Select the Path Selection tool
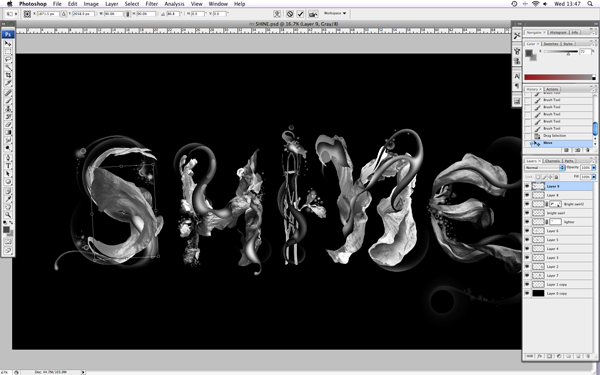Screen dimensions: 600x375 click(8, 174)
